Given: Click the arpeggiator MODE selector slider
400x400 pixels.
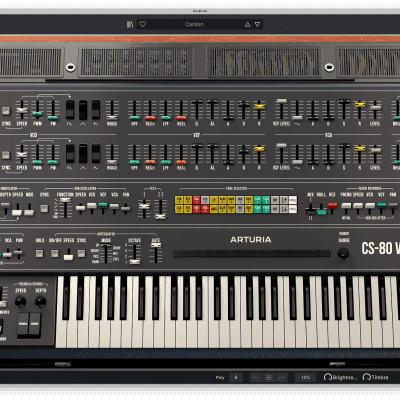Looking at the screenshot, I should point(106,246).
